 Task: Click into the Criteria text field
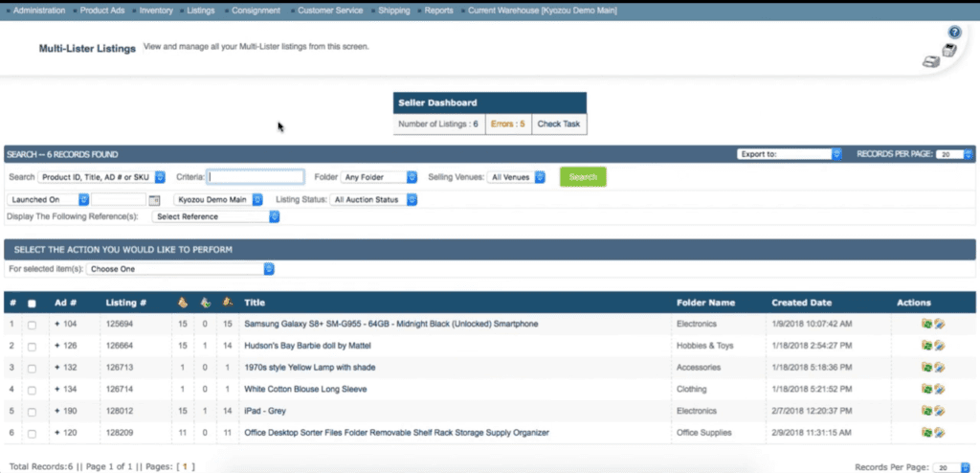click(256, 177)
